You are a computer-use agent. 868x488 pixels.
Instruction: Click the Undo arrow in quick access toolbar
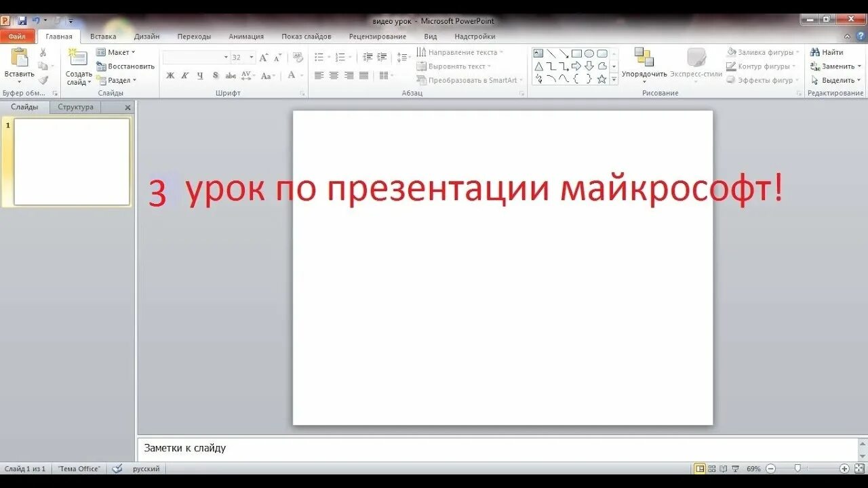[x=36, y=21]
